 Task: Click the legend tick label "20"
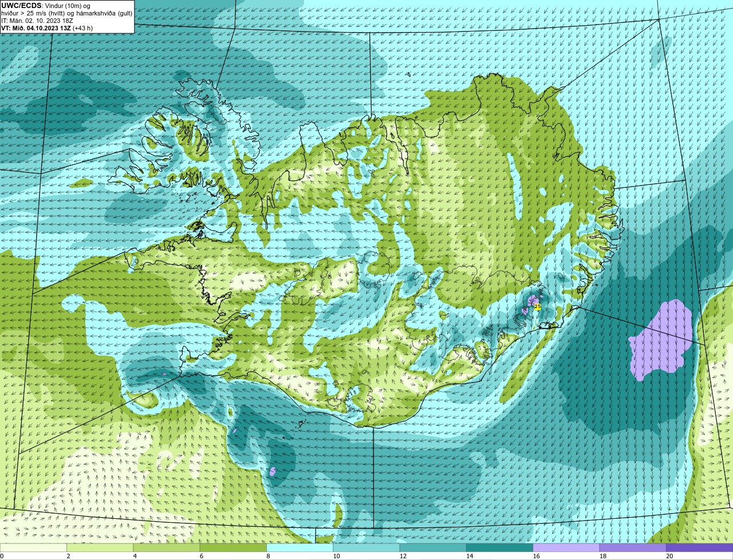669,556
